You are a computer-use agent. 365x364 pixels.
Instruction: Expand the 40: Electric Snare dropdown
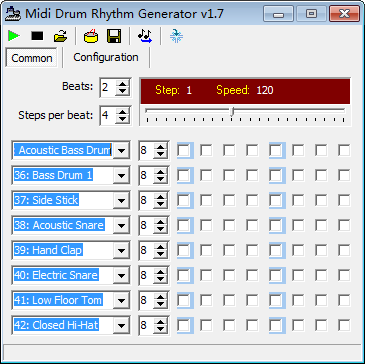121,276
